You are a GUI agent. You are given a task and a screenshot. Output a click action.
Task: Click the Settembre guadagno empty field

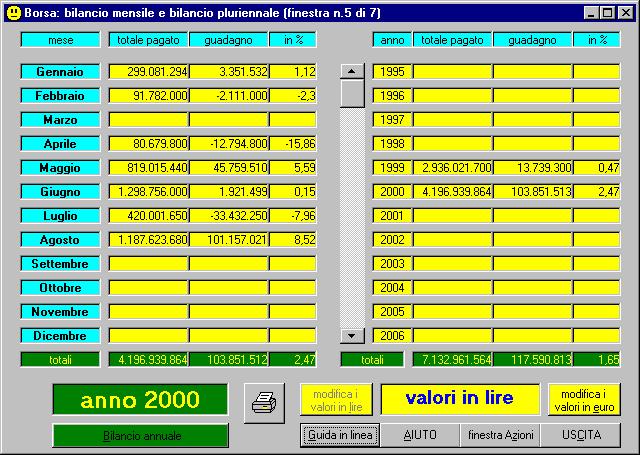coord(229,264)
